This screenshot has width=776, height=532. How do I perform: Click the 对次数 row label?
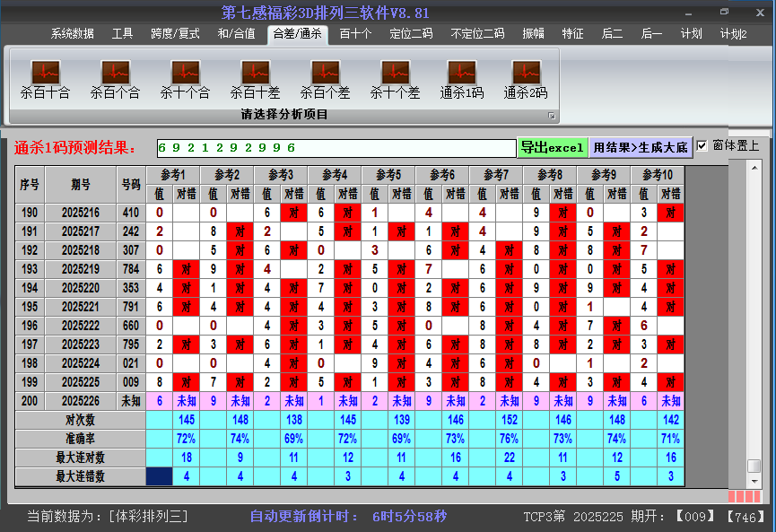coord(80,420)
